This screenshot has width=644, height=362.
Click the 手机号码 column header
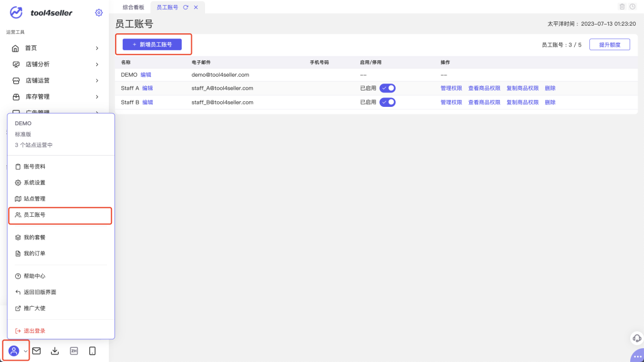pyautogui.click(x=319, y=62)
